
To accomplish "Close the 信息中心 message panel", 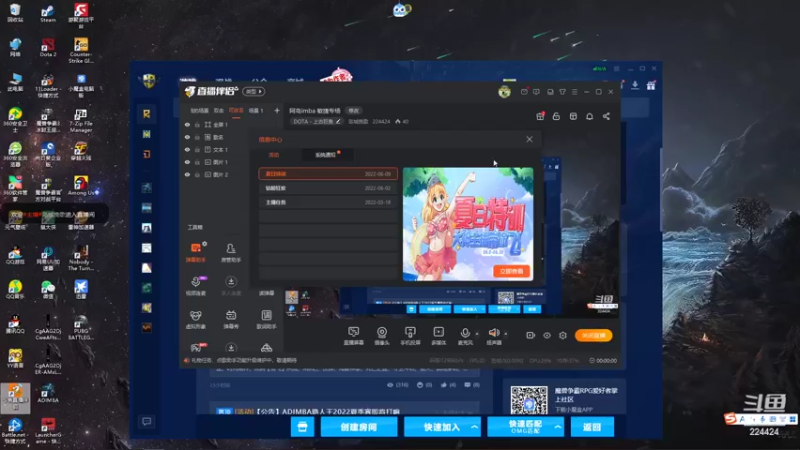I will [530, 139].
